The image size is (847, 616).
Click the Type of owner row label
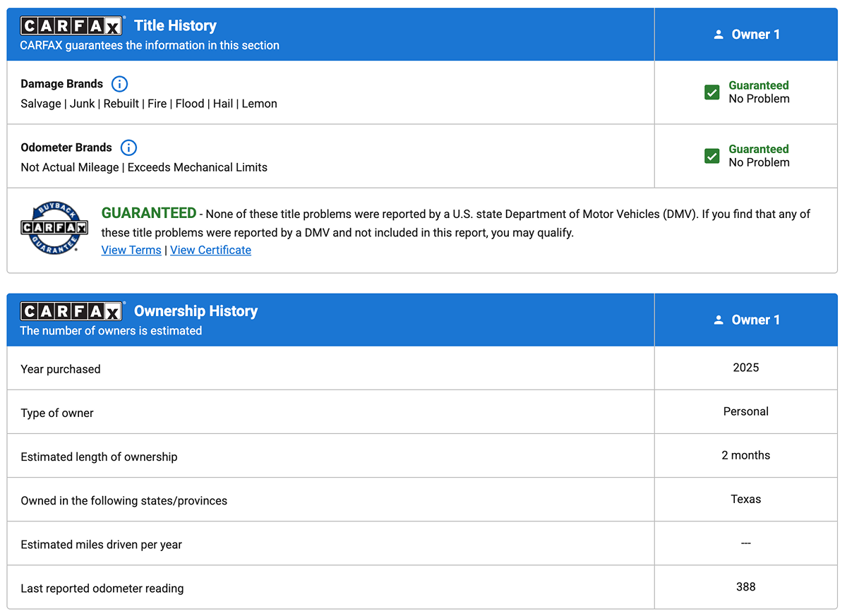tap(57, 413)
